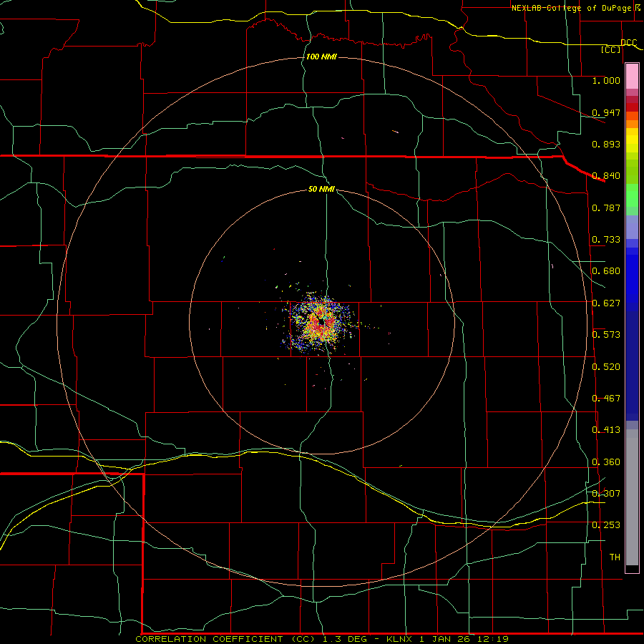This screenshot has height=644, width=644.
Task: Click the 12:19 timestamp text
Action: [x=493, y=639]
